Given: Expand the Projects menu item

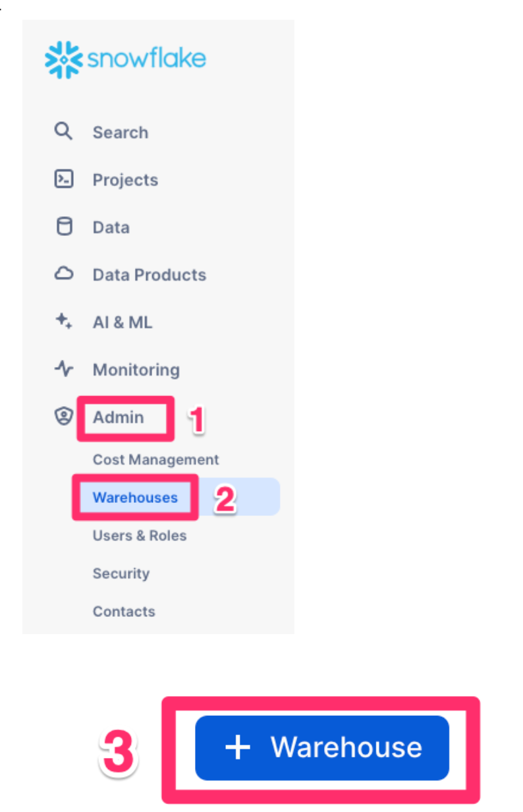Looking at the screenshot, I should point(125,180).
